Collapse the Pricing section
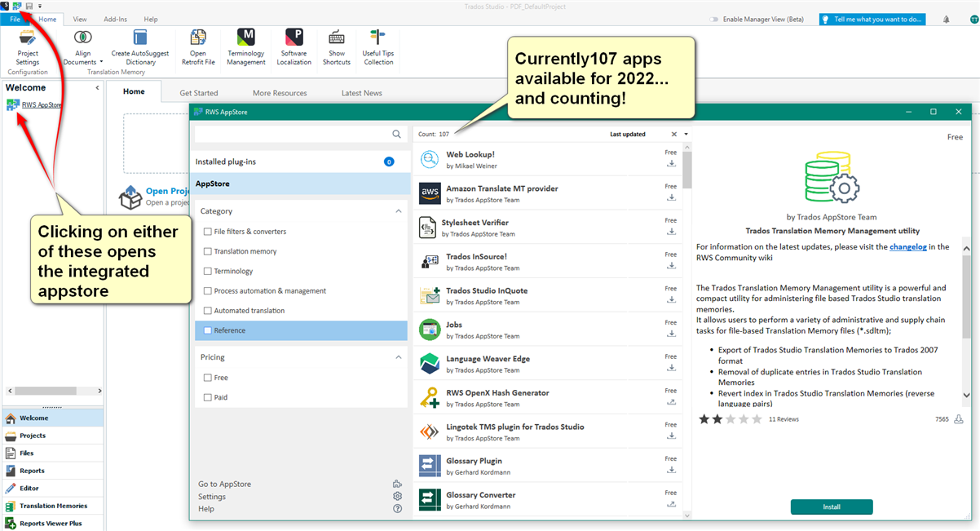Screen dimensions: 980x531 tap(399, 357)
